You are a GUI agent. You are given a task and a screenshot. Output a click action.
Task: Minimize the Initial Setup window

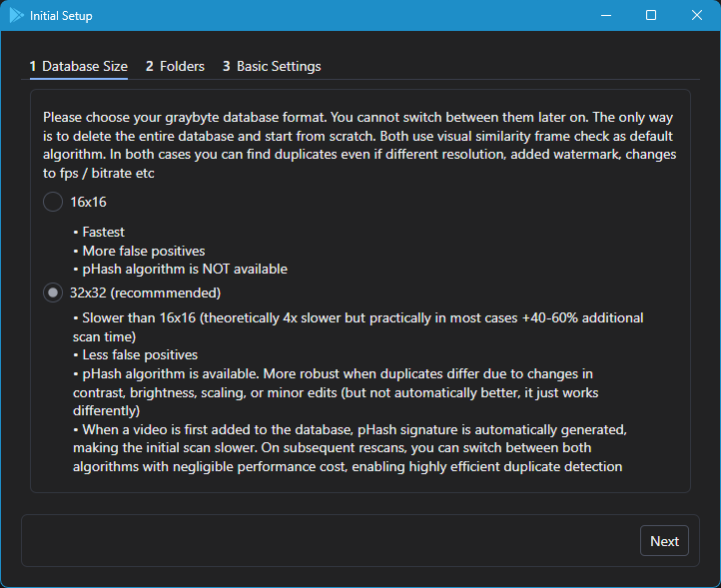605,15
